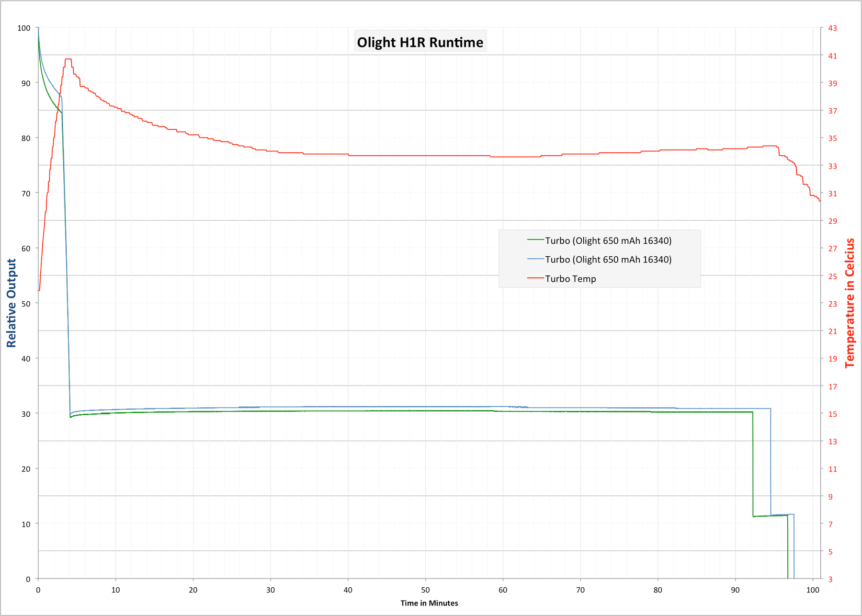Click the 15 label on the temperature axis

[x=833, y=414]
